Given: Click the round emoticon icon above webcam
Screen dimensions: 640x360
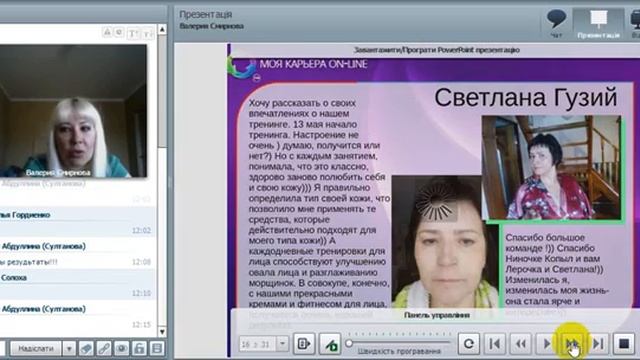Looking at the screenshot, I should coord(119,32).
